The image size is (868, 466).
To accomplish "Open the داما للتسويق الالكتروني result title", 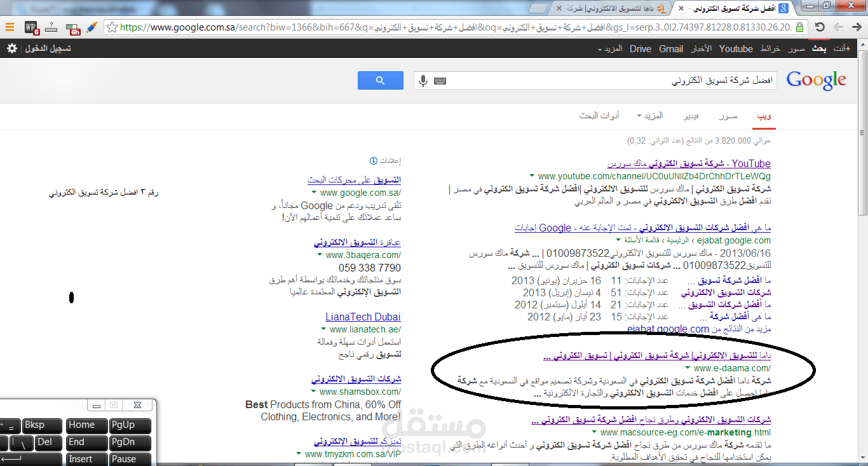I will (x=657, y=355).
